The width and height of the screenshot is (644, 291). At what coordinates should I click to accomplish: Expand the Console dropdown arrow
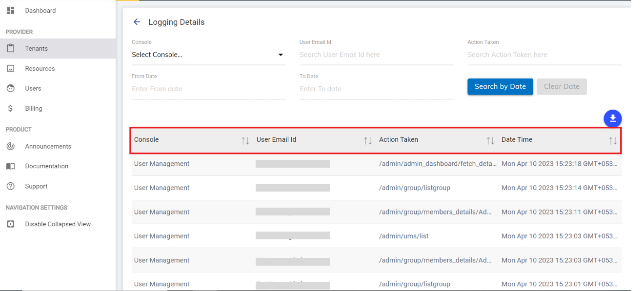pyautogui.click(x=281, y=55)
